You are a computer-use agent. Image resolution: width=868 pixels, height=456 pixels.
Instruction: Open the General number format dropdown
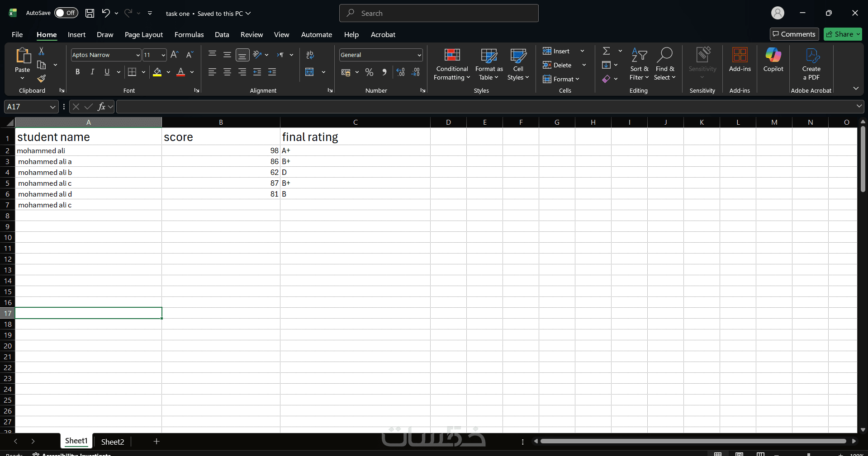point(419,55)
